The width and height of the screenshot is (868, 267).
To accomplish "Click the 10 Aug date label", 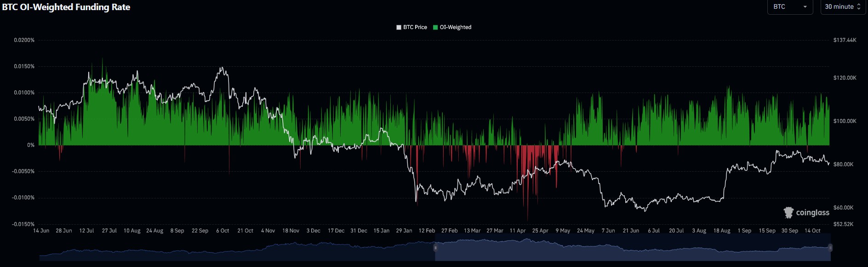I will pyautogui.click(x=132, y=231).
